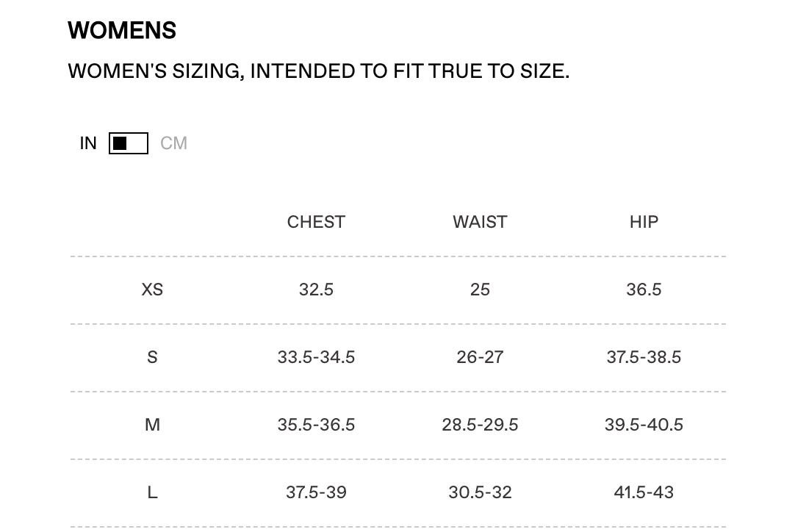
Task: Click the XS chest value 32.5
Action: (x=316, y=290)
